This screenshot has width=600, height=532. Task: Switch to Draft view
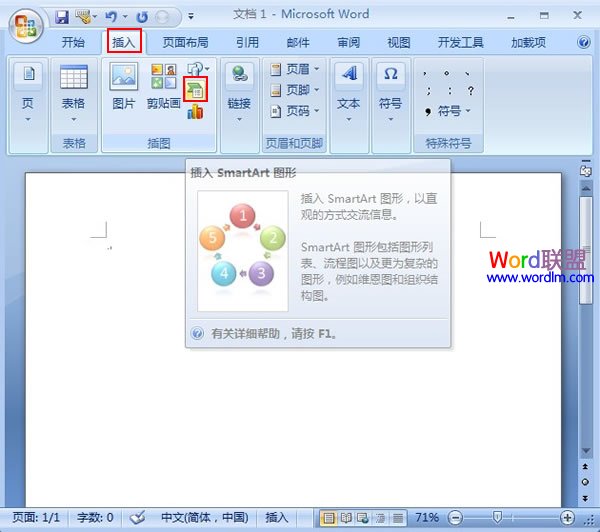click(x=398, y=518)
